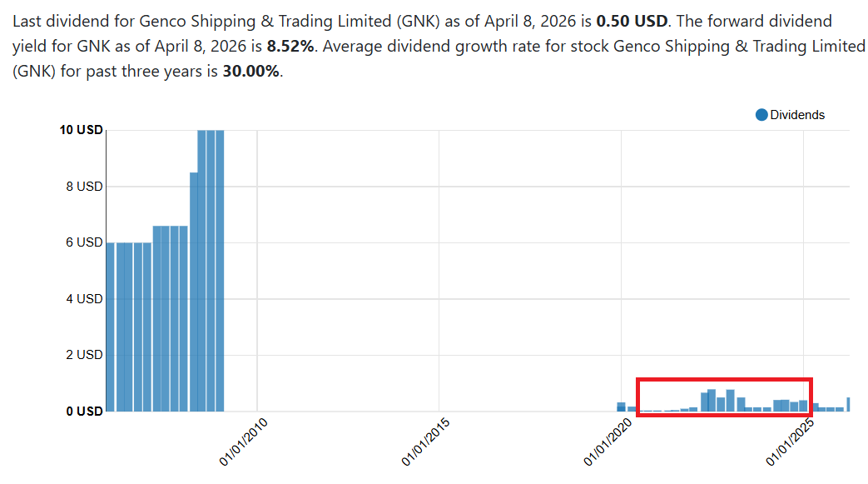Toggle the Dividends series legend label
This screenshot has height=484, width=868.
(x=797, y=115)
